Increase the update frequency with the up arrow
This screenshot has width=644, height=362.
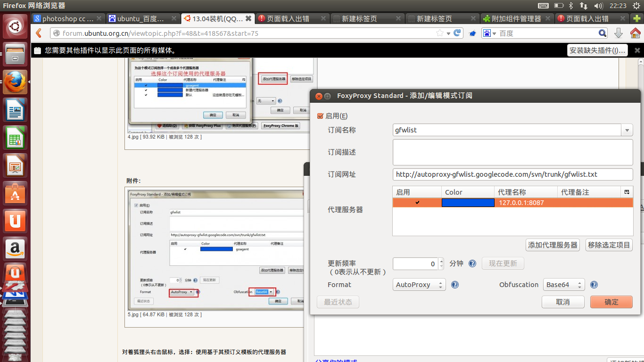click(x=441, y=261)
